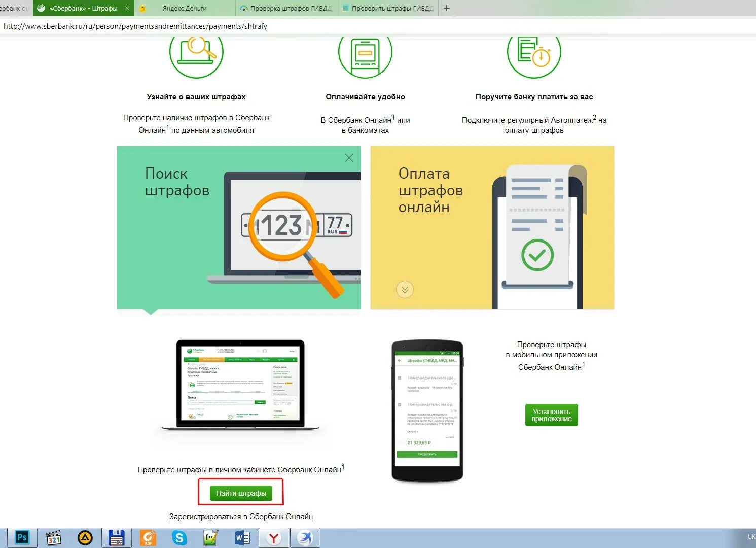Open a new browser tab with the plus button
Image resolution: width=756 pixels, height=548 pixels.
(447, 8)
